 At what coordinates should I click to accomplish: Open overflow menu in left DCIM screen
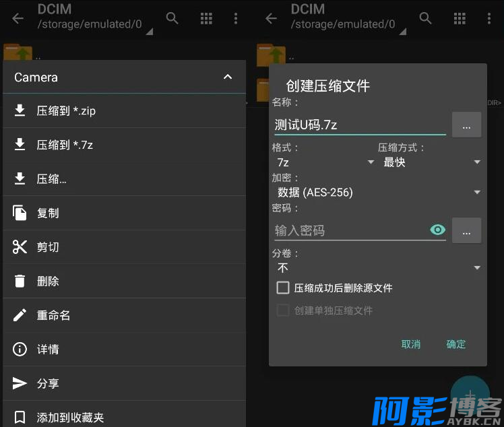[x=236, y=19]
